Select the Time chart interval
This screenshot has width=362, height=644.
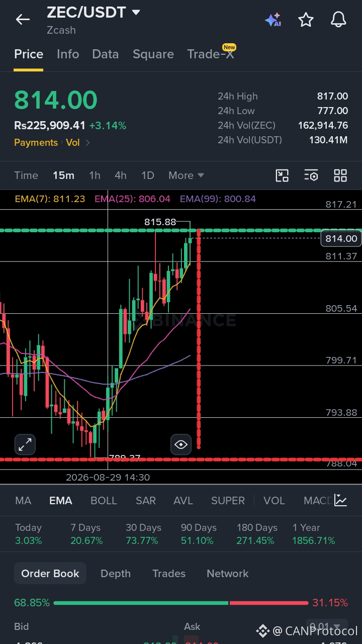(x=26, y=175)
